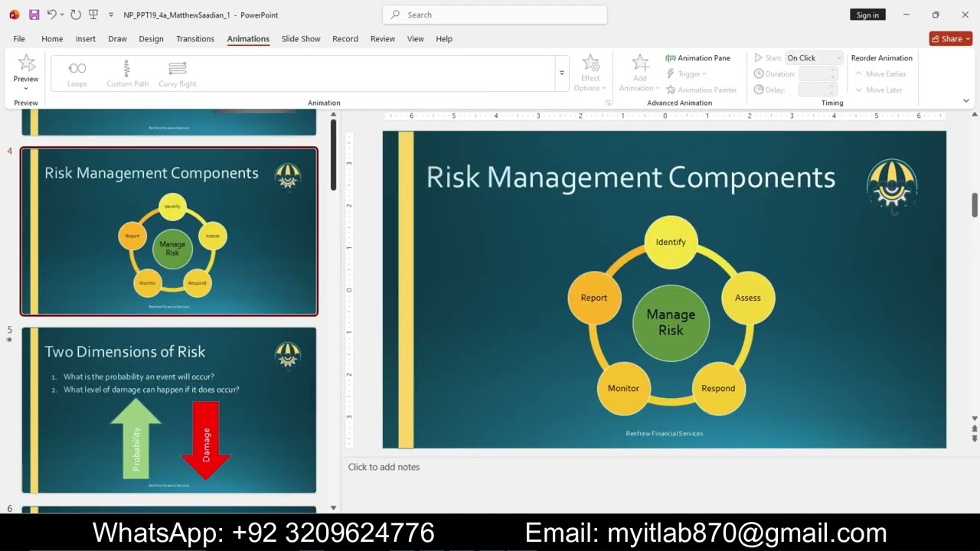
Task: Open Animation group dialog launcher
Action: [608, 103]
